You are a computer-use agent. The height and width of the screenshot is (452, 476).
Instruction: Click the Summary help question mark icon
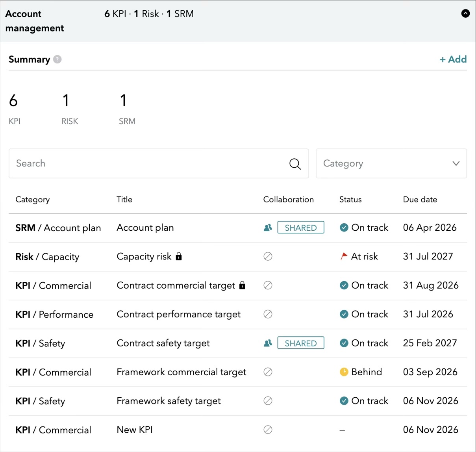click(x=57, y=59)
